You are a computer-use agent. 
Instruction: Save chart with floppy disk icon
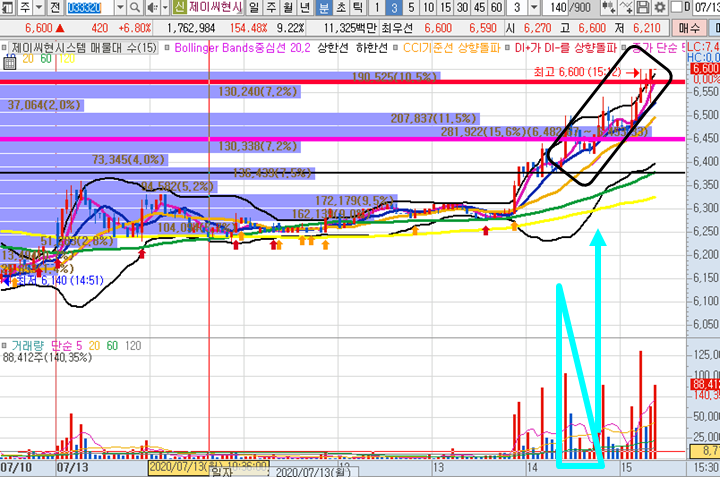pyautogui.click(x=643, y=7)
